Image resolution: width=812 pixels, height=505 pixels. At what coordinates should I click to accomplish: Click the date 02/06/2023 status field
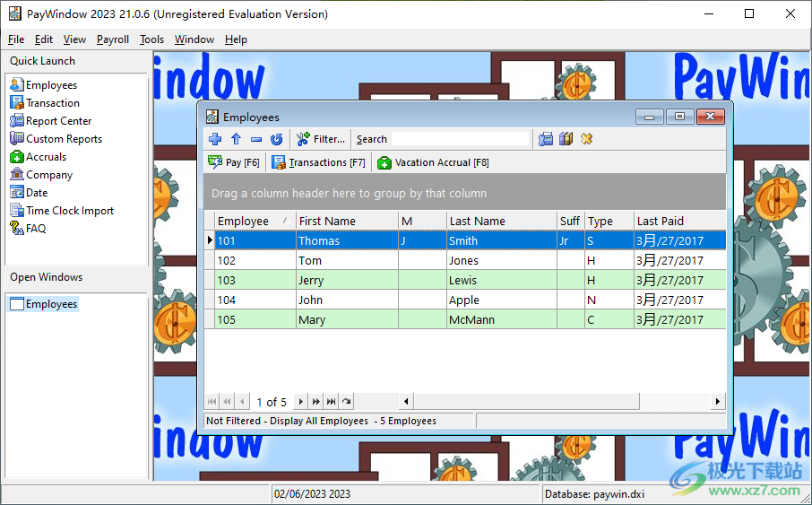click(405, 494)
